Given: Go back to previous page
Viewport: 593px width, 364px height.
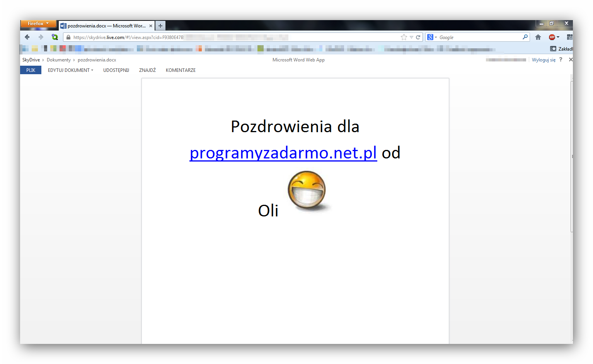Looking at the screenshot, I should 27,37.
